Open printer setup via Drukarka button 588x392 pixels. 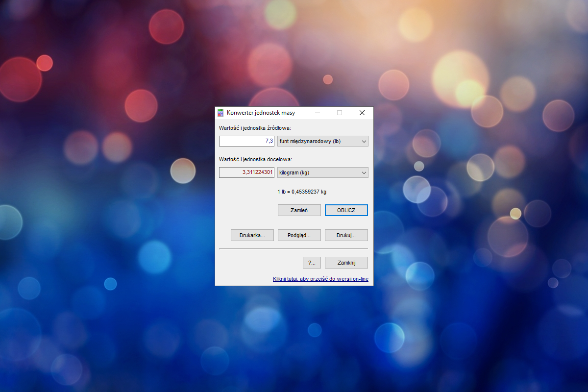coord(252,235)
